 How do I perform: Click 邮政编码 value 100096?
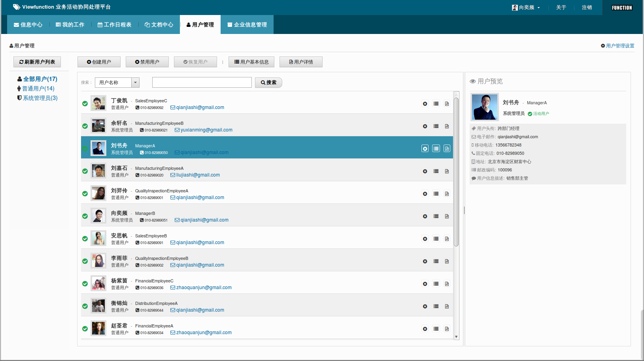(x=505, y=170)
